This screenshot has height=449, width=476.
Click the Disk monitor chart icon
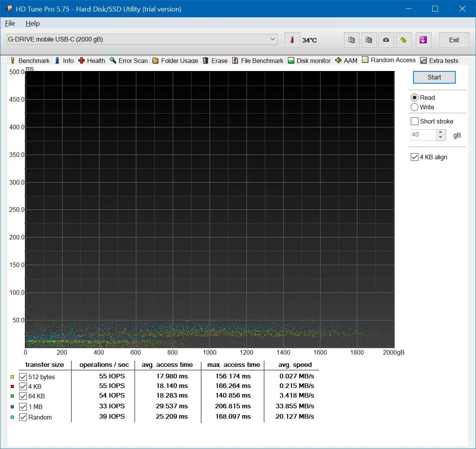click(291, 60)
